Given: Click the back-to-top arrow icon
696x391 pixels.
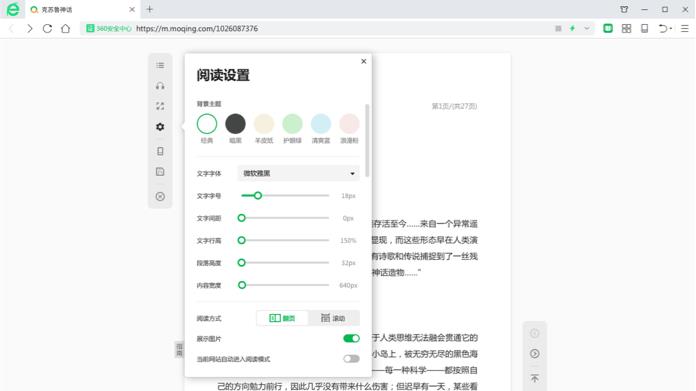Looking at the screenshot, I should point(534,378).
